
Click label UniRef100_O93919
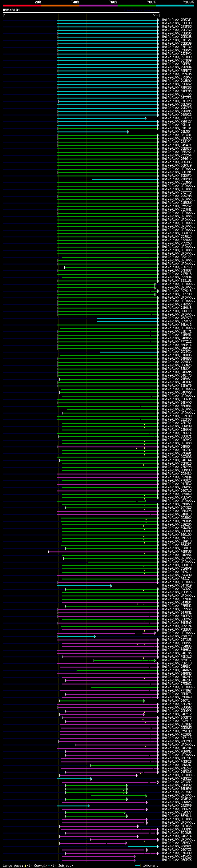pyautogui.click(x=177, y=721)
